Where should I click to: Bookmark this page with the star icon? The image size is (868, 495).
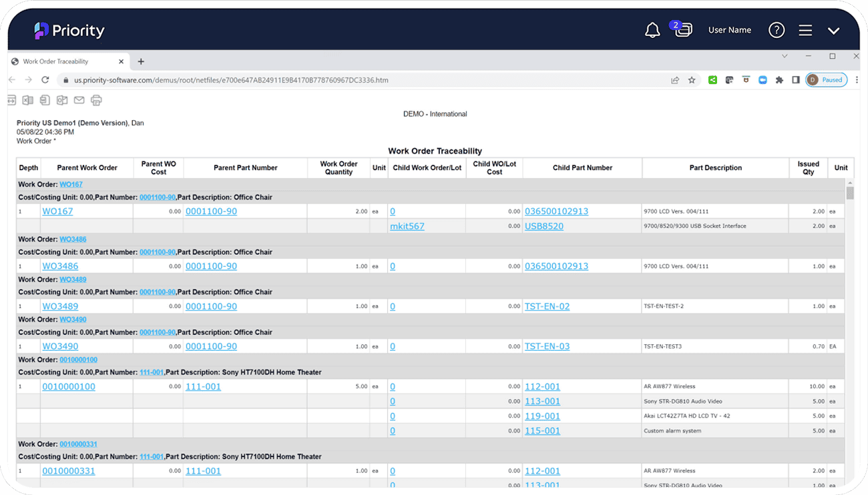(692, 80)
